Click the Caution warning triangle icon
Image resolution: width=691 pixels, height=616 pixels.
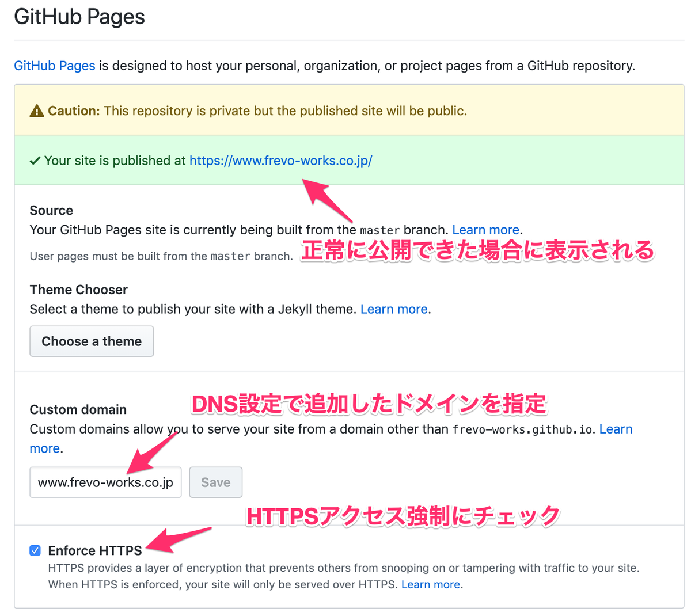click(x=37, y=111)
